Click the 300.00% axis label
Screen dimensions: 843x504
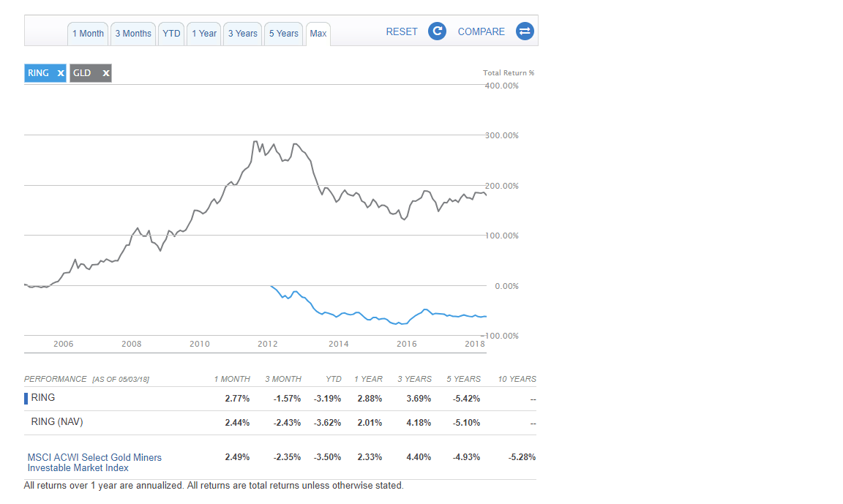(x=501, y=135)
